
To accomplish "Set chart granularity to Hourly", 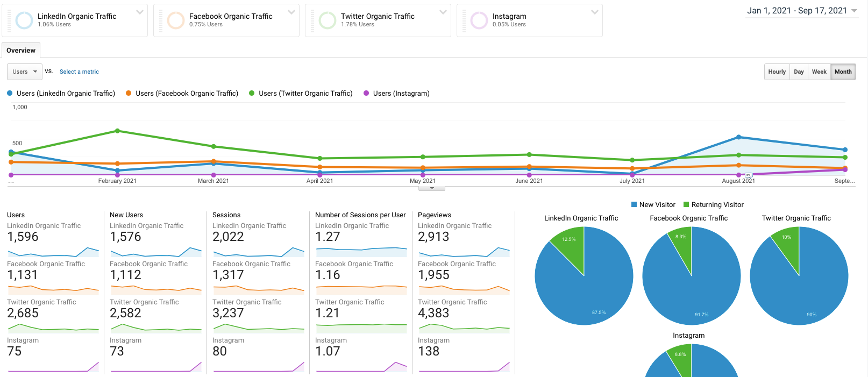I will coord(777,72).
